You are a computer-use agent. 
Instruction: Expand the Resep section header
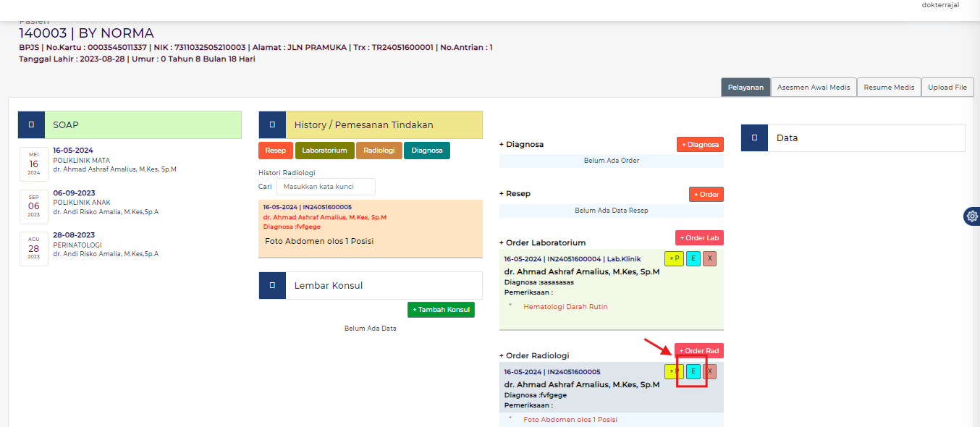pyautogui.click(x=514, y=193)
